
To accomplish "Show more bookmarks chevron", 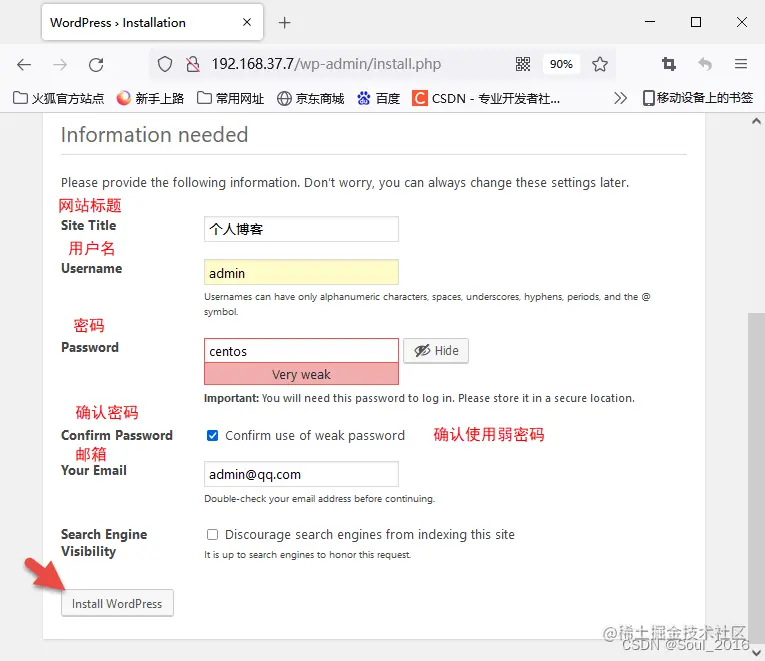I will coord(620,98).
